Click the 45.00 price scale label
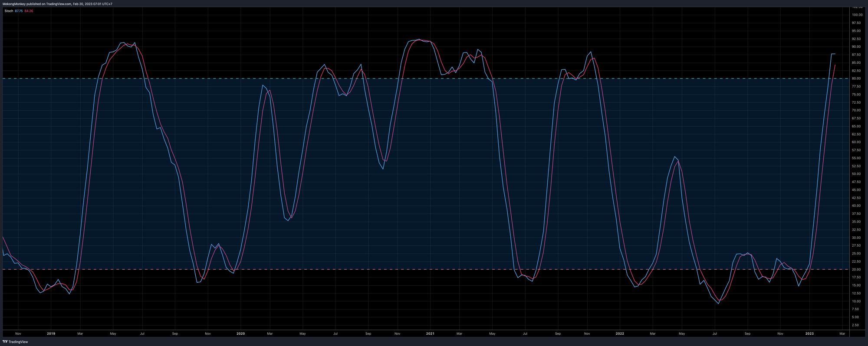This screenshot has height=346, width=868. (x=857, y=190)
